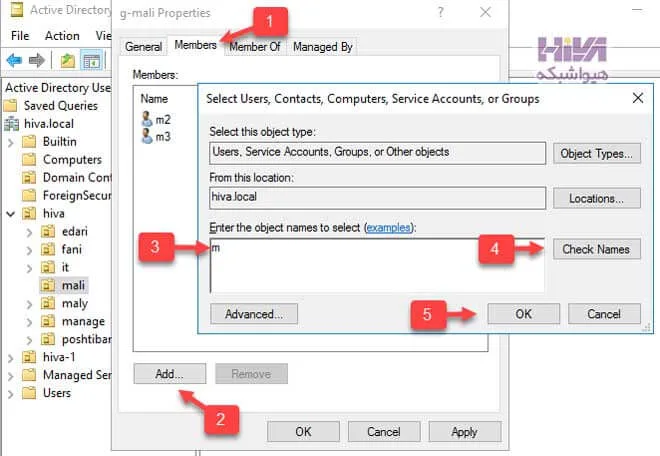Screen dimensions: 660x456
Task: Open the Action menu
Action: [x=62, y=36]
